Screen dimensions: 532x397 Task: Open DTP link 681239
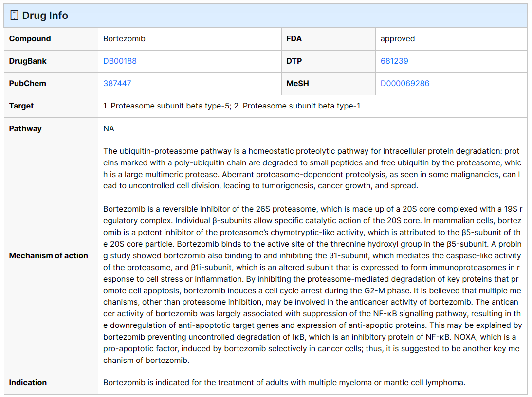(x=394, y=61)
